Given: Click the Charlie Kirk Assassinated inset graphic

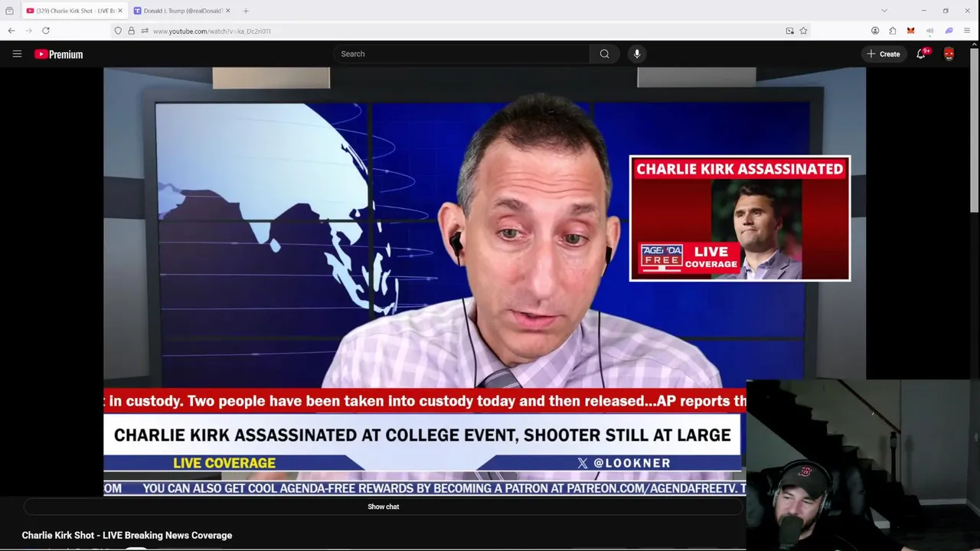Looking at the screenshot, I should [740, 218].
